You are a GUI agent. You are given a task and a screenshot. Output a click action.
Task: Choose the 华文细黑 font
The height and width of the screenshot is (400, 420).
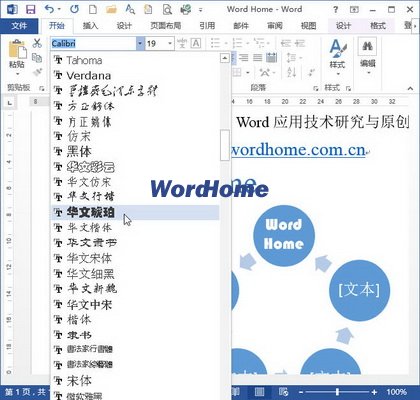coord(135,274)
